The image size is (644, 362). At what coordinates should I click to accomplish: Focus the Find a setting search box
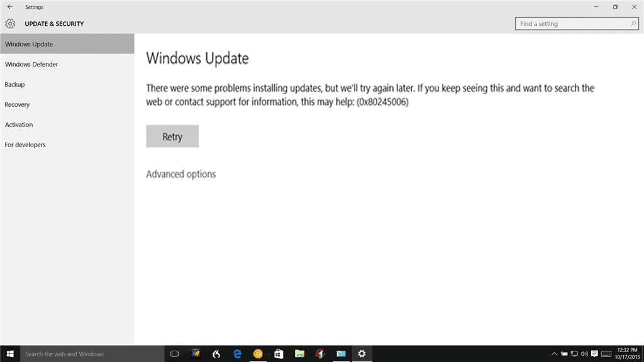tap(577, 24)
